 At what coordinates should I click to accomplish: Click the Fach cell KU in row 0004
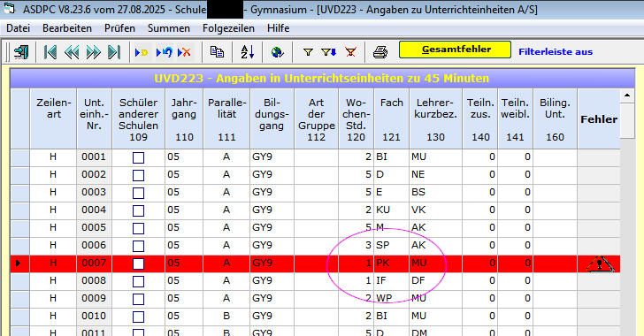point(391,210)
